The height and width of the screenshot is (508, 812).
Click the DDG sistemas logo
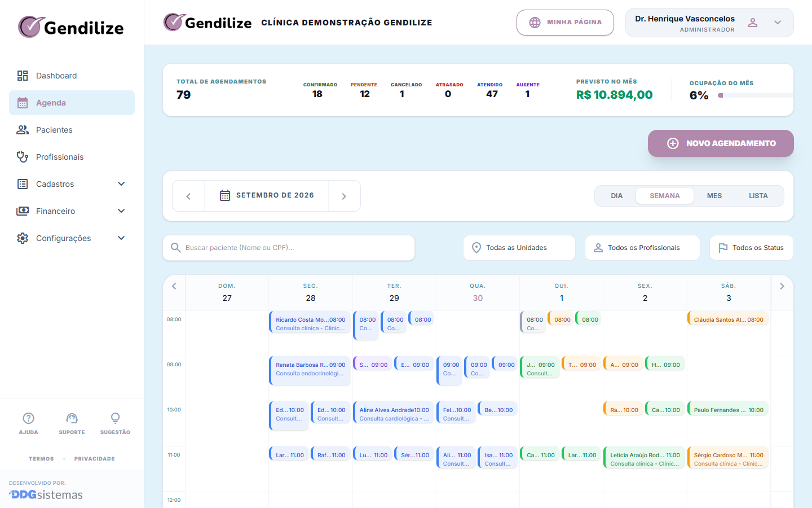click(x=46, y=494)
